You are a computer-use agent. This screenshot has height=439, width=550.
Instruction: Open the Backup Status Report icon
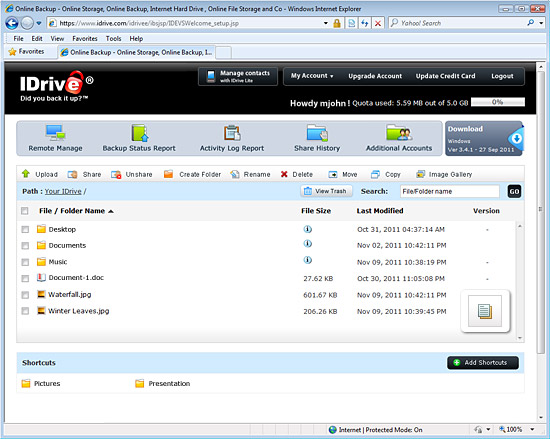[140, 133]
